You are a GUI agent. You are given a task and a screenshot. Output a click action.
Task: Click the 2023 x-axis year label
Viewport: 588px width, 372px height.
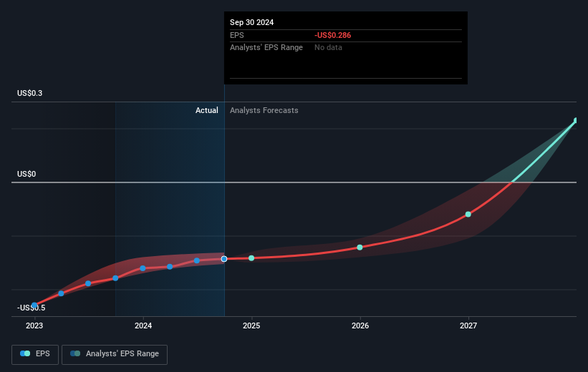pos(34,325)
